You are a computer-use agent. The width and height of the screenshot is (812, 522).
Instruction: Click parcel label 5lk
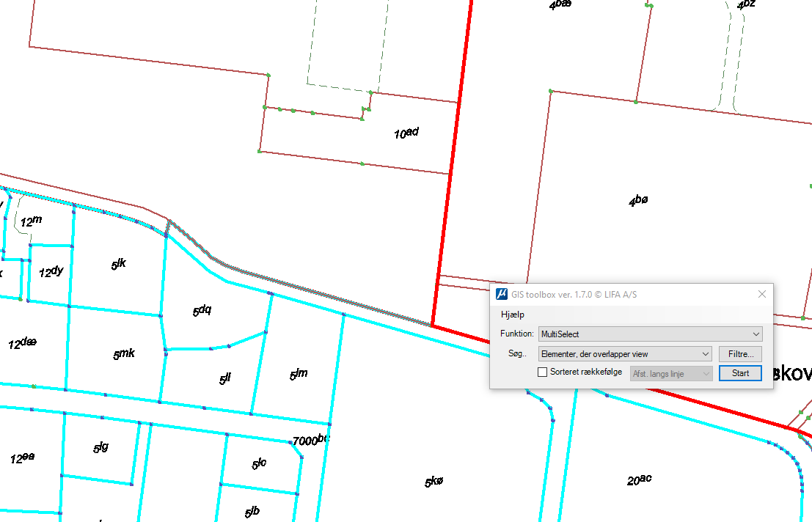[x=119, y=264]
